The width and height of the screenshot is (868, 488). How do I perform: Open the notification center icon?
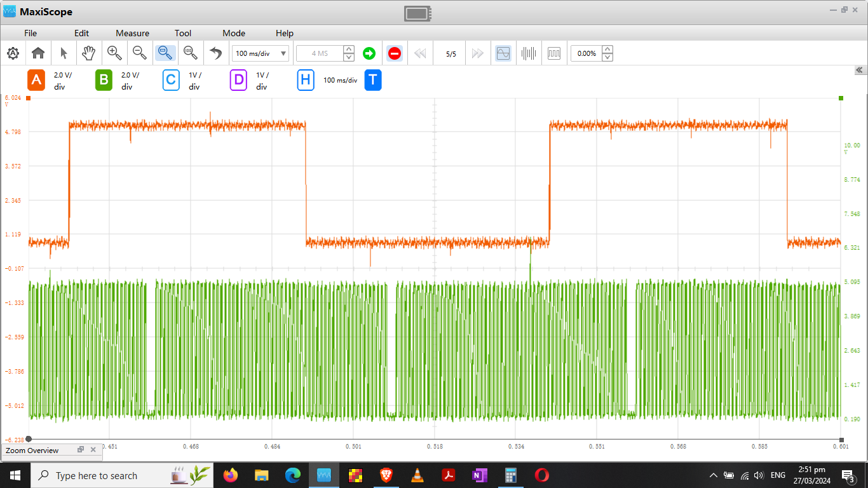848,475
